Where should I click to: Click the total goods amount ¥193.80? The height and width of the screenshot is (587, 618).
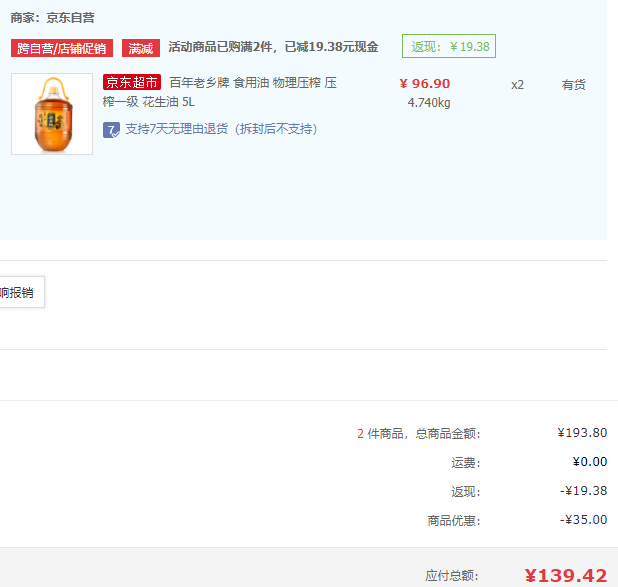(582, 433)
